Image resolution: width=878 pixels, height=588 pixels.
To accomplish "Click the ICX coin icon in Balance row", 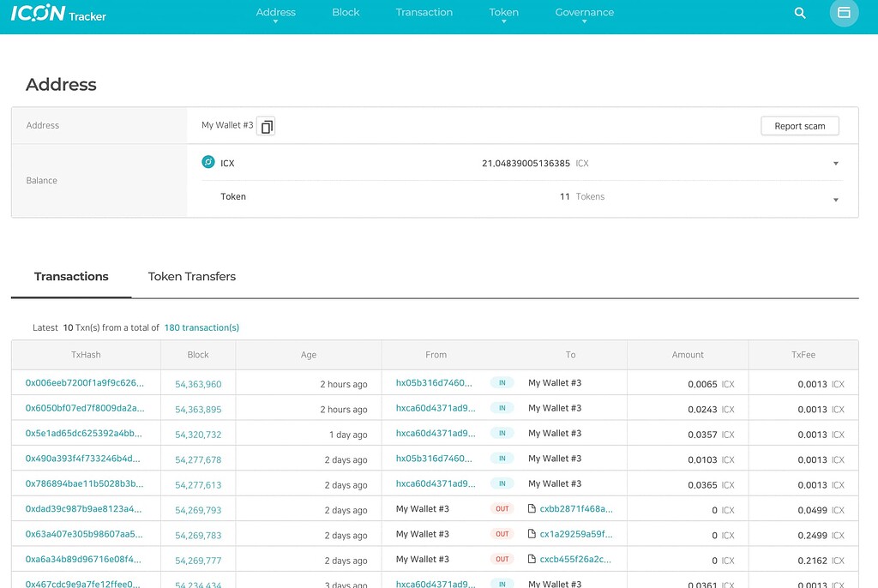I will 207,162.
